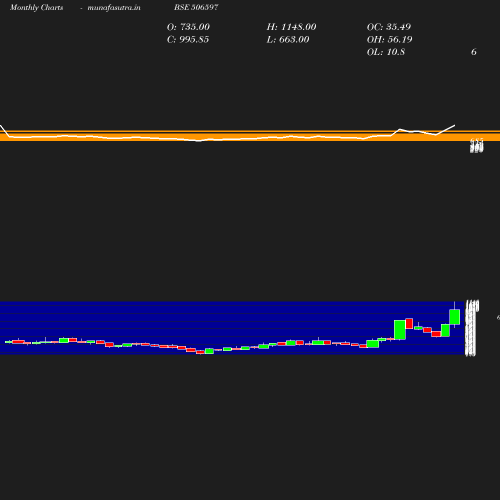Image resolution: width=500 pixels, height=500 pixels.
Task: Click the 'OL: 10.8' reading
Action: coord(386,52)
